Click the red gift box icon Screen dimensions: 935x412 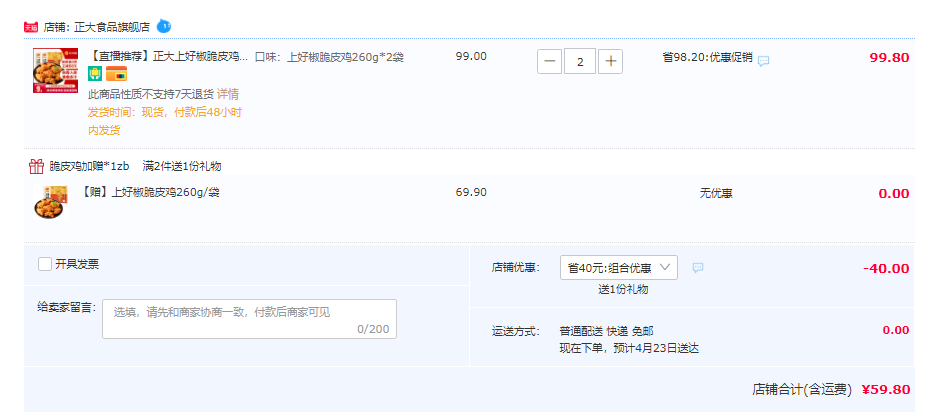coord(36,166)
